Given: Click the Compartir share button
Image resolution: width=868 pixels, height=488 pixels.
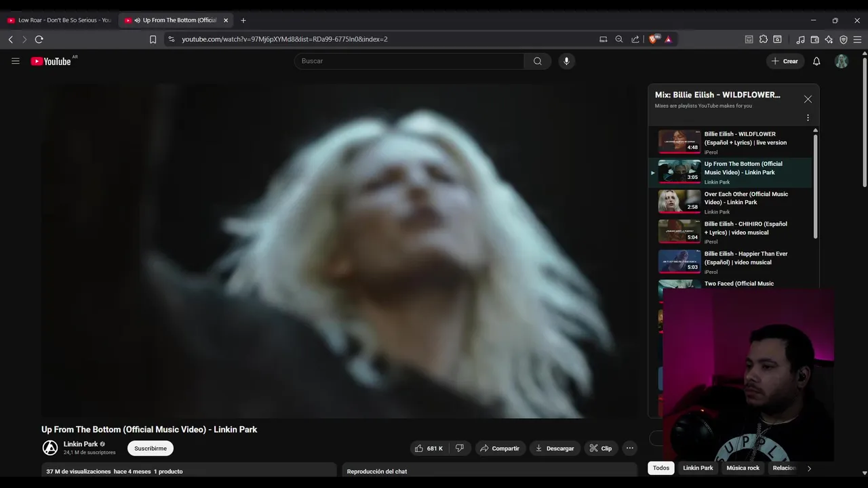Looking at the screenshot, I should coord(500,448).
